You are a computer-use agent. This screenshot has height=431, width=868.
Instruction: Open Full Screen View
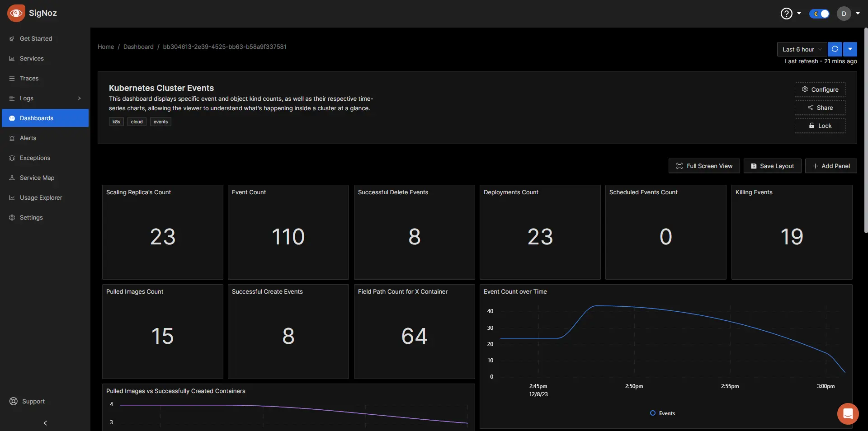(x=704, y=166)
